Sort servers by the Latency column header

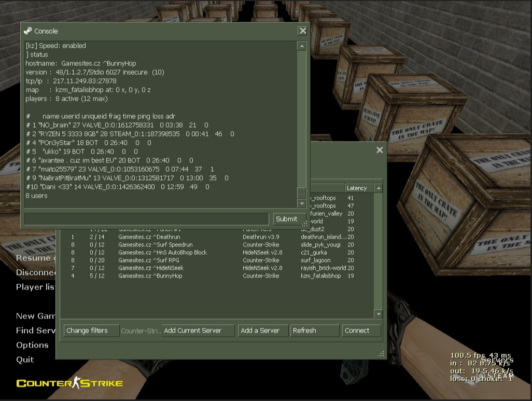[x=359, y=188]
